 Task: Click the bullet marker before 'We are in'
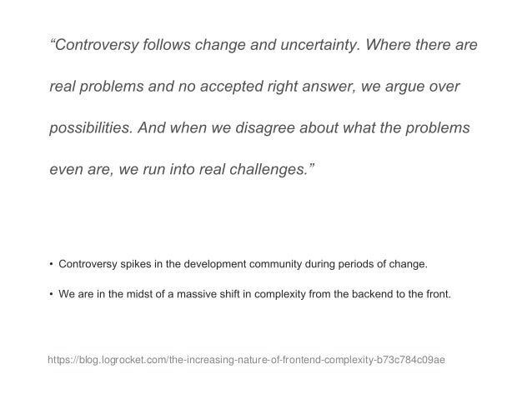click(51, 294)
